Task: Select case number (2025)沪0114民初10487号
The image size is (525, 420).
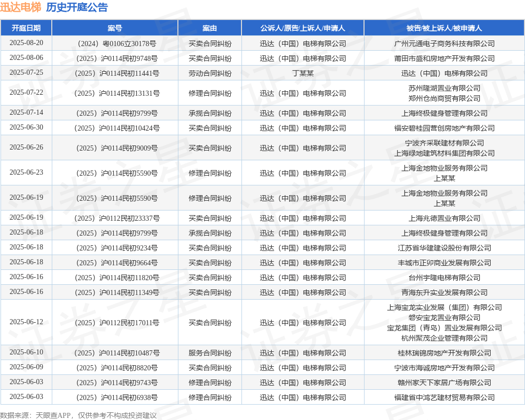Action: pyautogui.click(x=115, y=353)
